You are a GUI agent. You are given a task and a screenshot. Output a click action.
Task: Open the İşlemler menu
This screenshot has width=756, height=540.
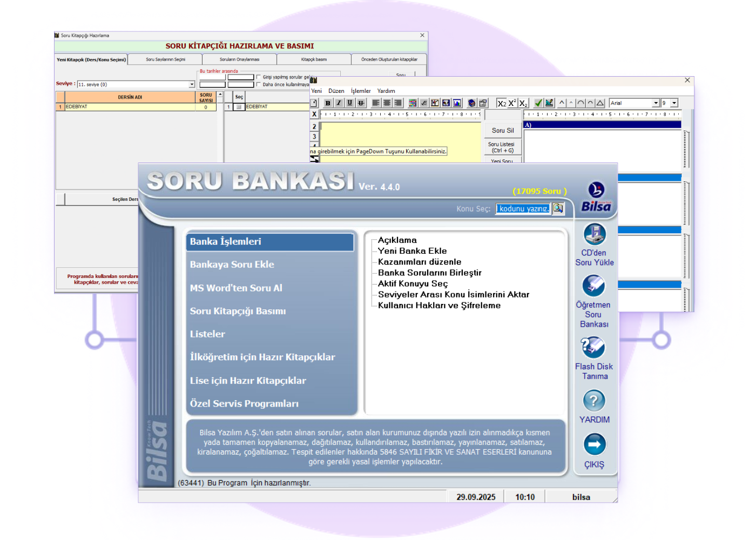click(361, 91)
